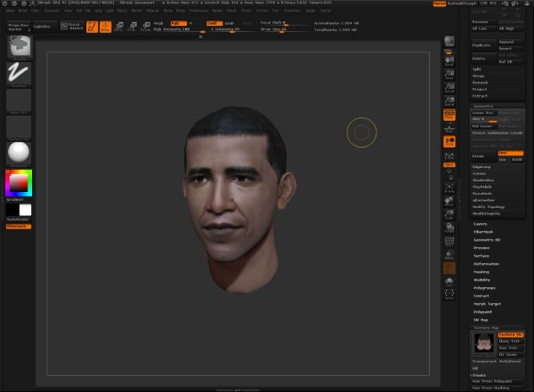This screenshot has height=392, width=534.
Task: Adjust the Rgb Intensity slider
Action: click(x=179, y=29)
